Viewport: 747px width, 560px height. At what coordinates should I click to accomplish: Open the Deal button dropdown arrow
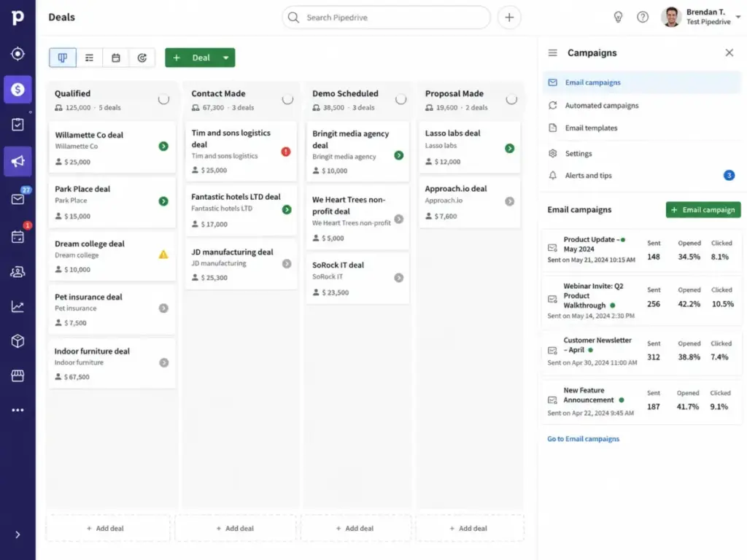click(226, 58)
